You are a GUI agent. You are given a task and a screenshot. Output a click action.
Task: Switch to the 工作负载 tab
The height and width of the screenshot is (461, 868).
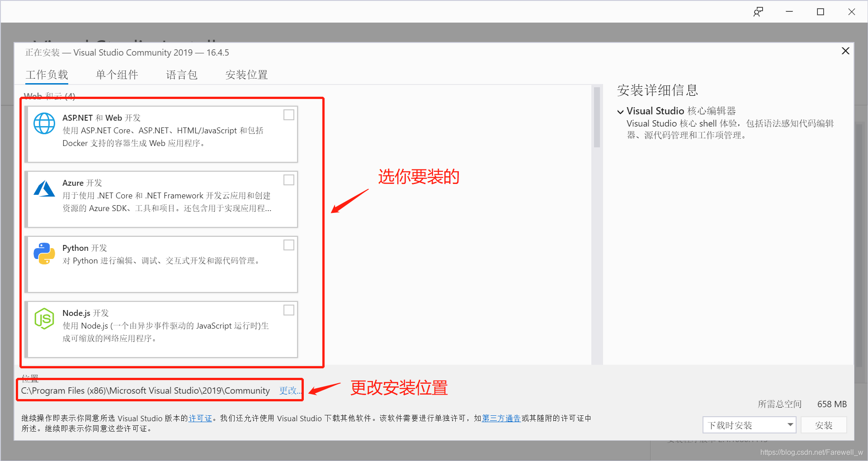47,75
